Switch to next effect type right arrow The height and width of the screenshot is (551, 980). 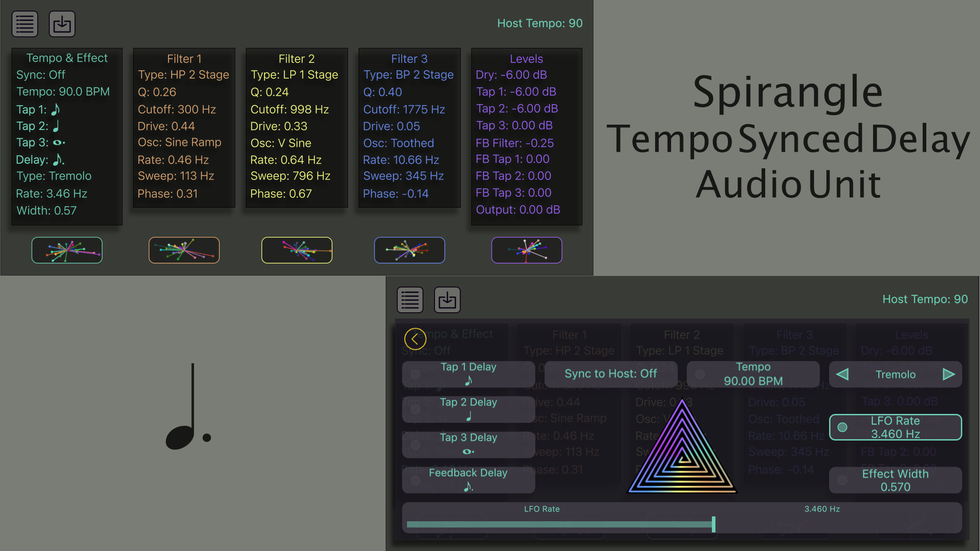tap(948, 374)
